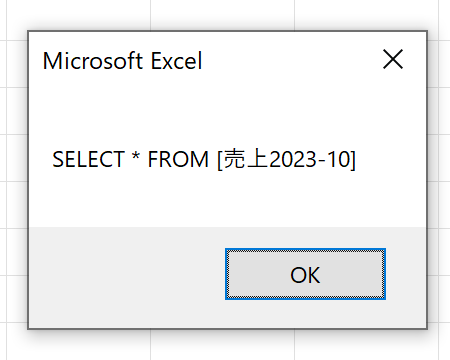The width and height of the screenshot is (450, 360).
Task: Select the left-edge cell beside the OK row
Action: (17, 252)
